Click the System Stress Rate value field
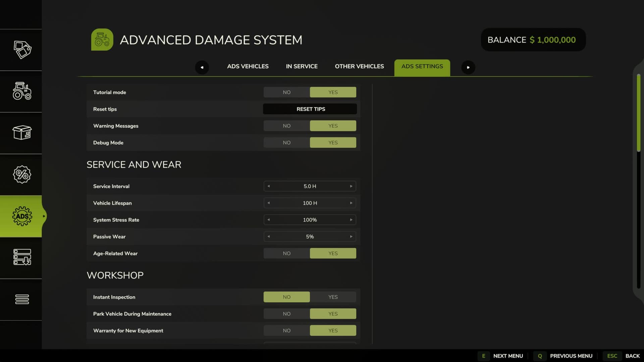Image resolution: width=644 pixels, height=362 pixels. [x=310, y=220]
